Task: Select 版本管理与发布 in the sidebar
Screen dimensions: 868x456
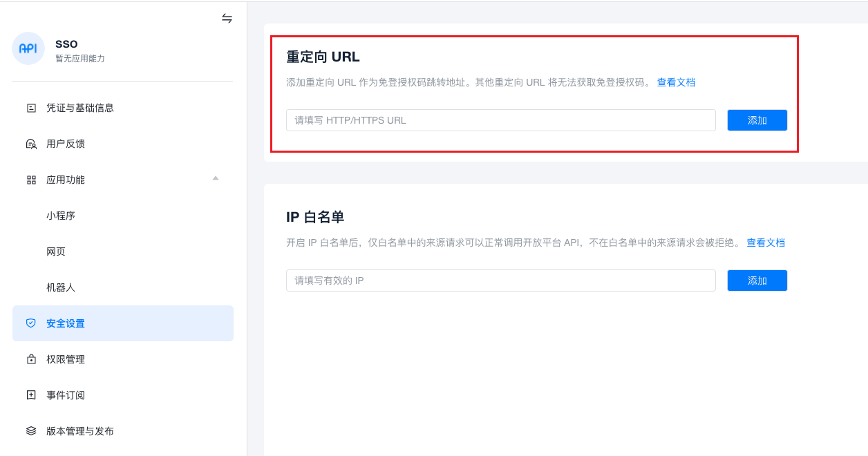Action: click(80, 431)
